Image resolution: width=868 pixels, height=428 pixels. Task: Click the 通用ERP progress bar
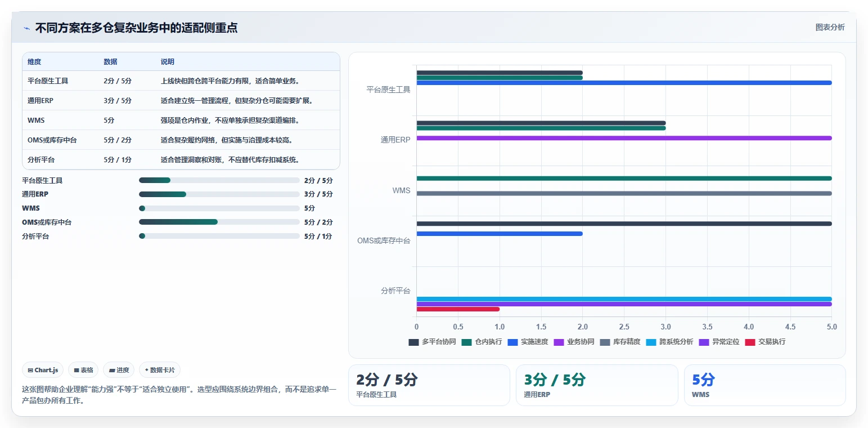click(219, 194)
